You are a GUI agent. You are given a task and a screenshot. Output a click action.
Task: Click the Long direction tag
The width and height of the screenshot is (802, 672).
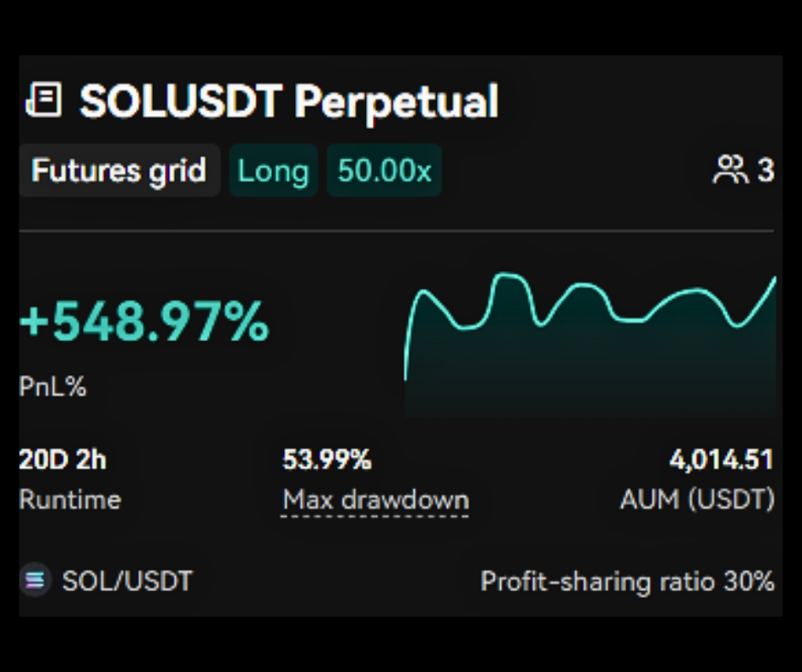point(273,171)
